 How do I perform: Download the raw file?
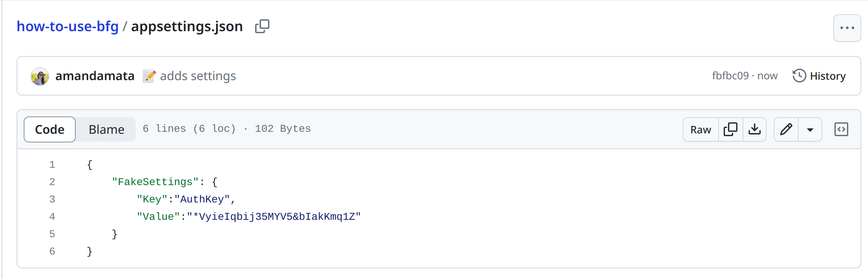pos(754,129)
